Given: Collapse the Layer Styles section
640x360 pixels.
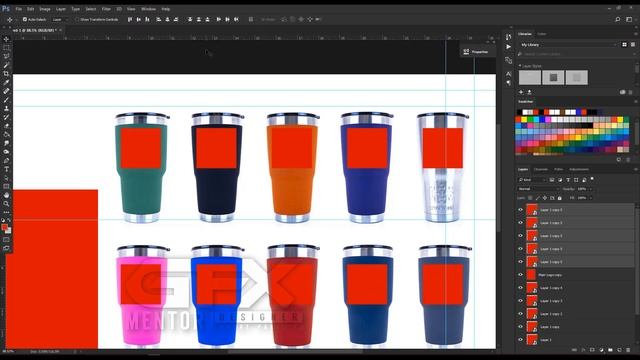Looking at the screenshot, I should click(520, 66).
